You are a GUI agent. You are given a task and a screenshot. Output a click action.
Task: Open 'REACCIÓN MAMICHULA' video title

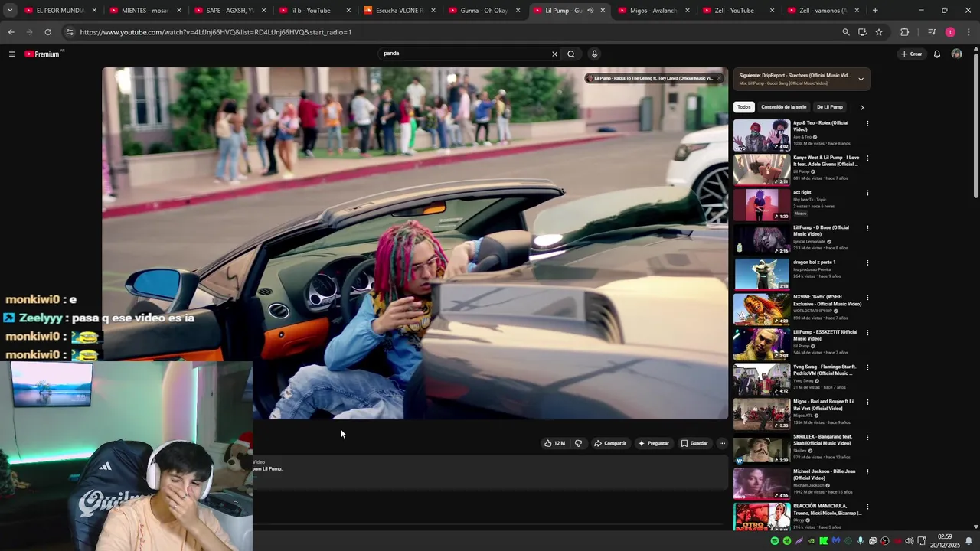click(827, 509)
